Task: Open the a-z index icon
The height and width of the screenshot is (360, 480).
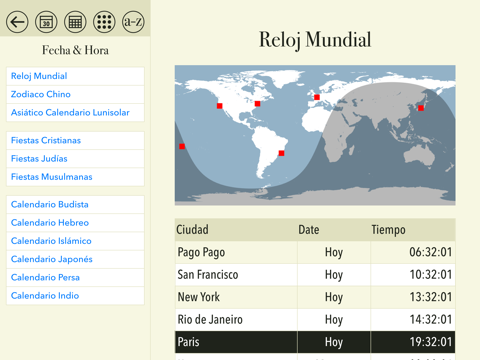Action: coord(133,22)
